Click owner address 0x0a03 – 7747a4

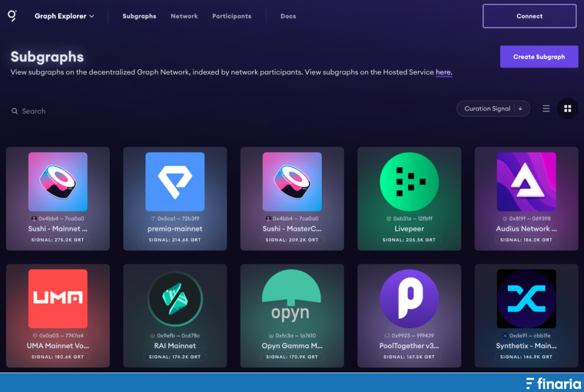[x=62, y=336]
